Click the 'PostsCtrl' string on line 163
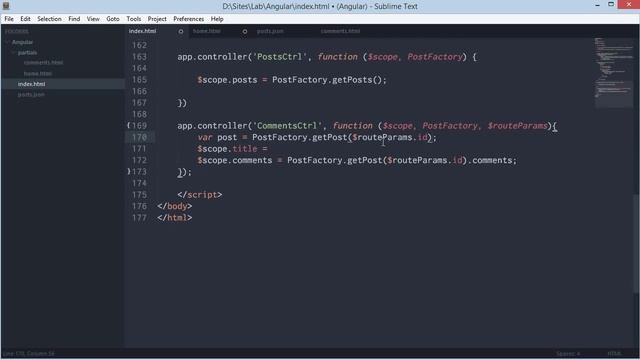Viewport: 640px width, 360px height. click(280, 57)
